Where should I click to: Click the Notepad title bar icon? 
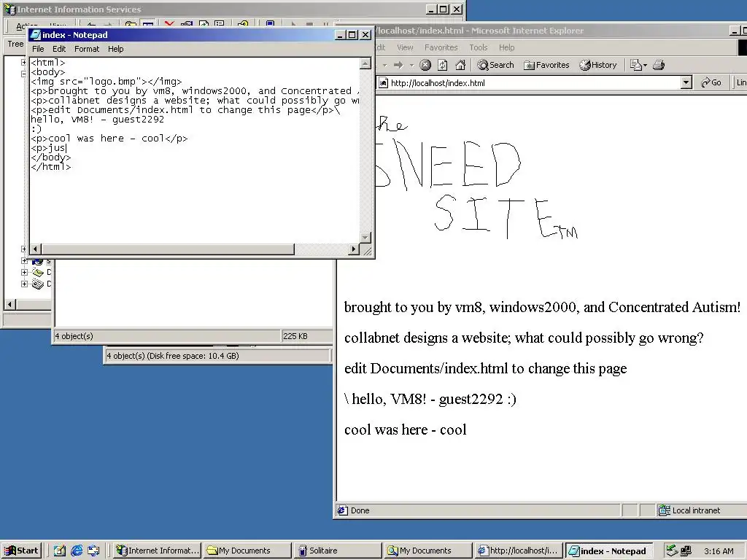click(35, 35)
